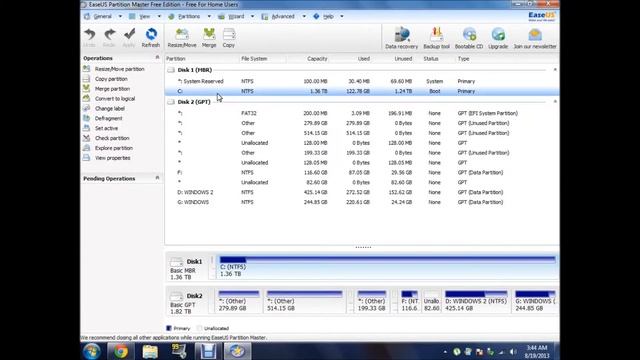The image size is (640, 360).
Task: Choose View properties operation
Action: (113, 158)
